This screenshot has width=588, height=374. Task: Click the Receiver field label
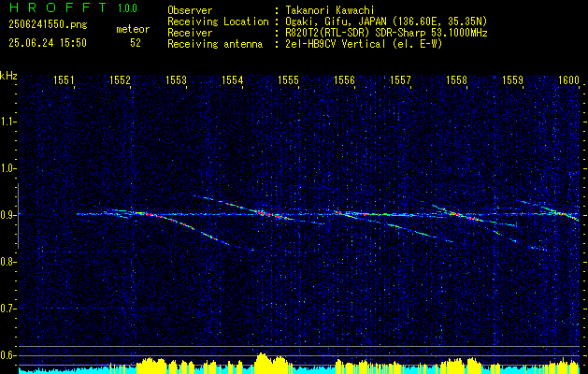(x=190, y=33)
